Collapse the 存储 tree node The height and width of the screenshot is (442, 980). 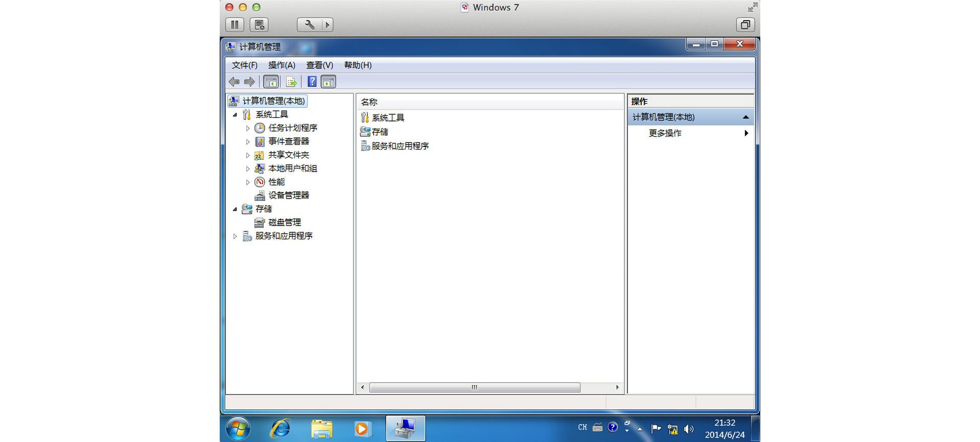235,209
